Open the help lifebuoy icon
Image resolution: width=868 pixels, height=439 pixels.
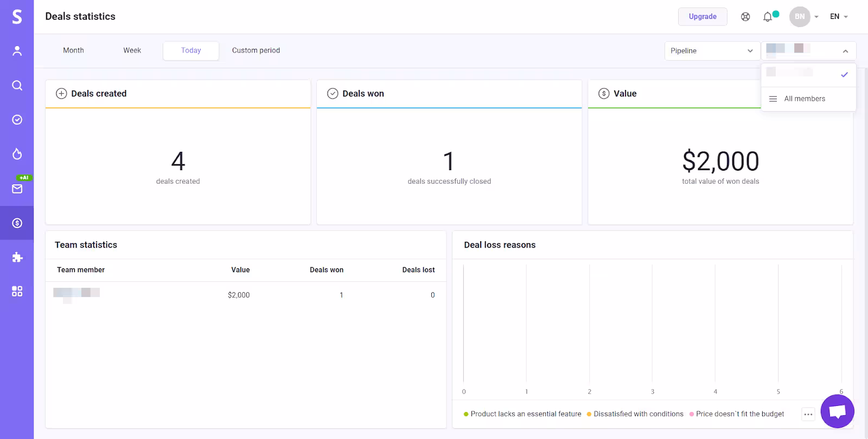[745, 17]
